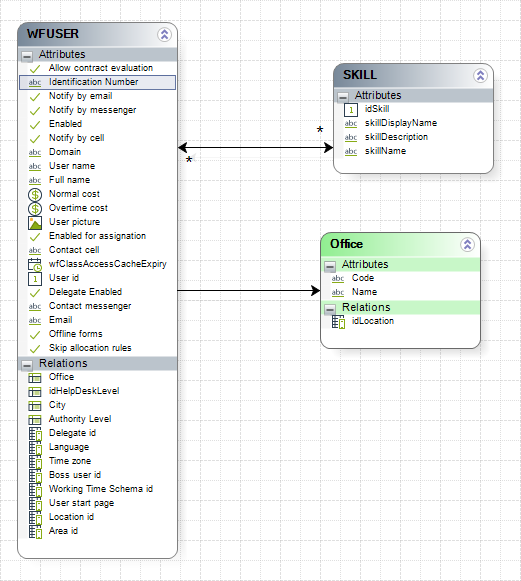Click the calendar icon beside wfClassAccessCacheExpiry

(35, 265)
